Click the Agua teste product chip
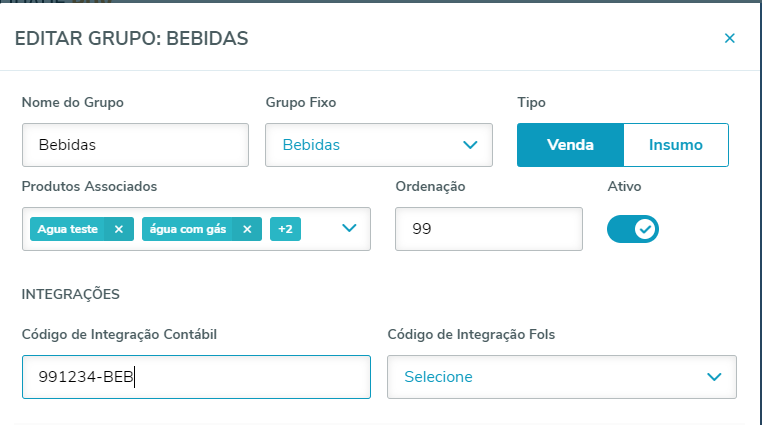Viewport: 762px width, 425px height. coord(68,229)
